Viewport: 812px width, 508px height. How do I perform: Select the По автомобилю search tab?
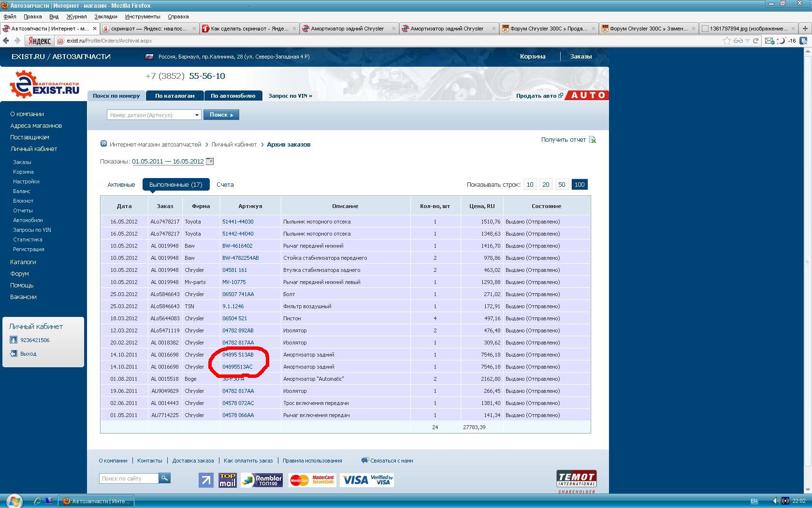(233, 96)
